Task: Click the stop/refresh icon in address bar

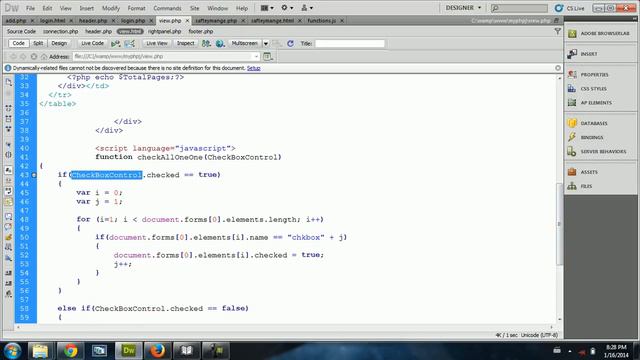Action: click(x=33, y=57)
